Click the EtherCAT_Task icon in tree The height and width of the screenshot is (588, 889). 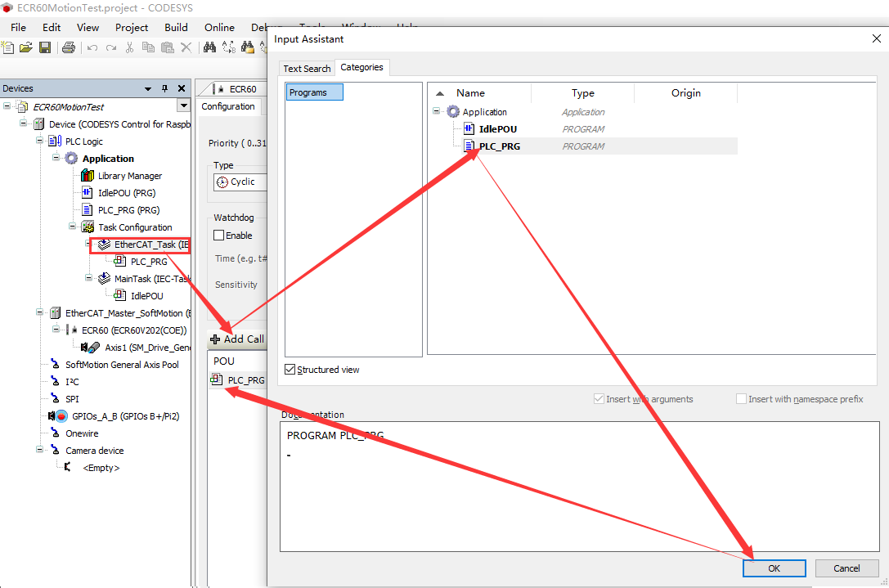tap(104, 245)
